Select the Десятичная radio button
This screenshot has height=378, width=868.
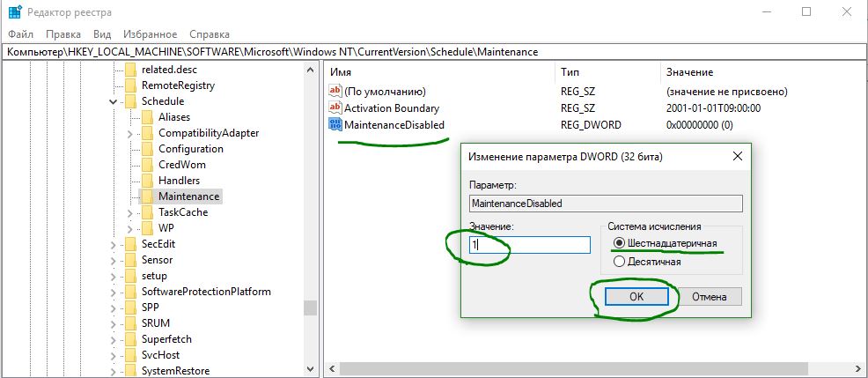click(x=620, y=262)
